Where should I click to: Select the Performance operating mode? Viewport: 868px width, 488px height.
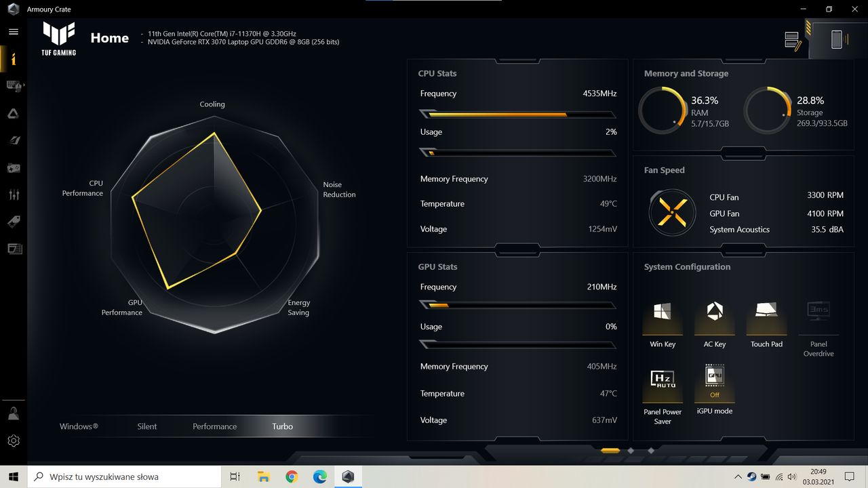pos(215,426)
